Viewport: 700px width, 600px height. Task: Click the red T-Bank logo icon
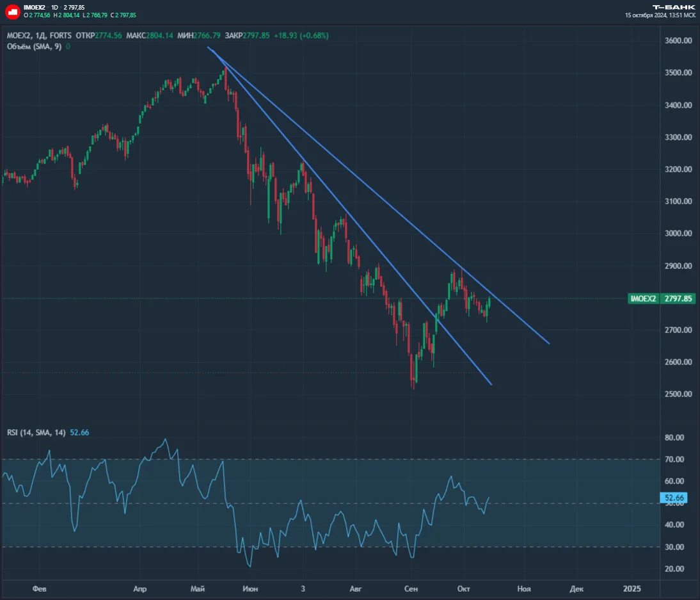click(12, 12)
